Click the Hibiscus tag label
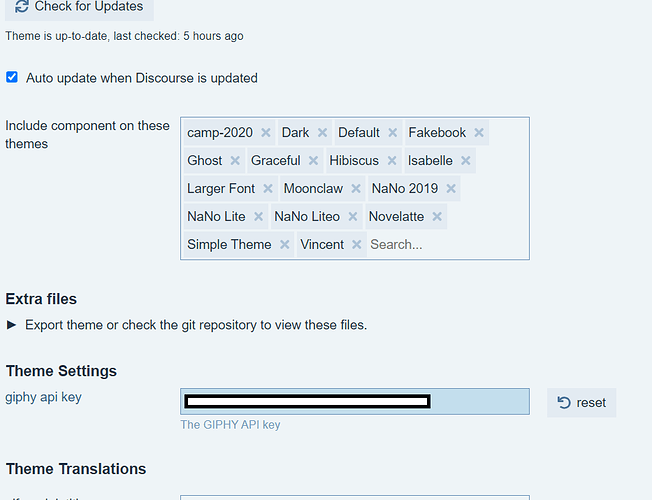 pyautogui.click(x=354, y=161)
